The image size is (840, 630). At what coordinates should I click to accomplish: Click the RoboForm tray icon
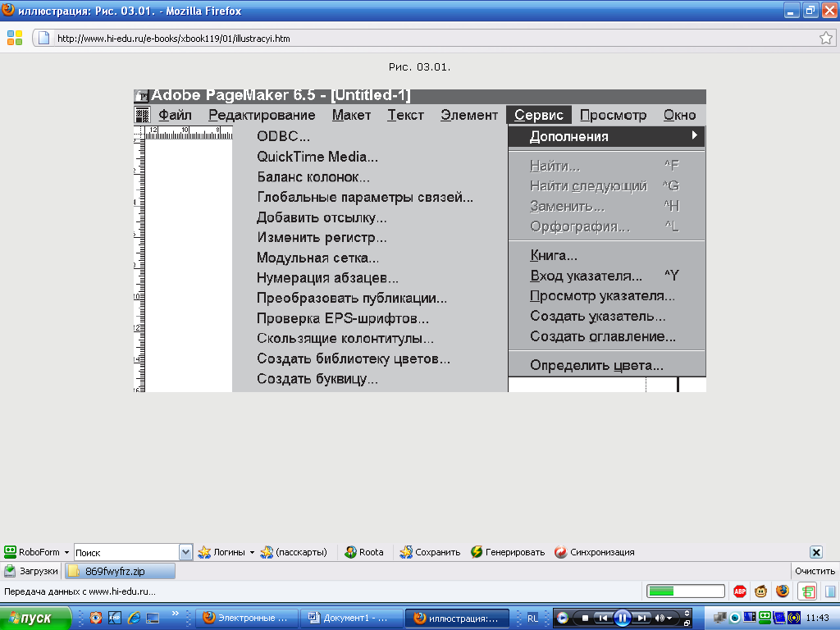(x=765, y=619)
